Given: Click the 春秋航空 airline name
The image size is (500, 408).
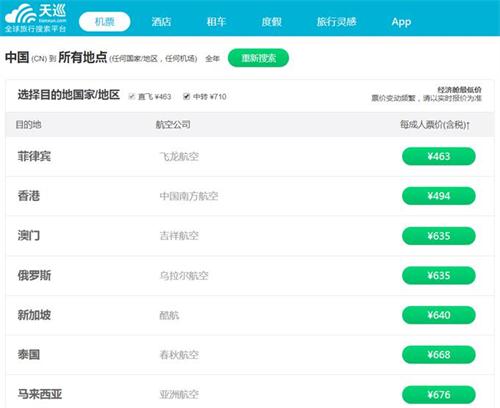Looking at the screenshot, I should tap(179, 355).
